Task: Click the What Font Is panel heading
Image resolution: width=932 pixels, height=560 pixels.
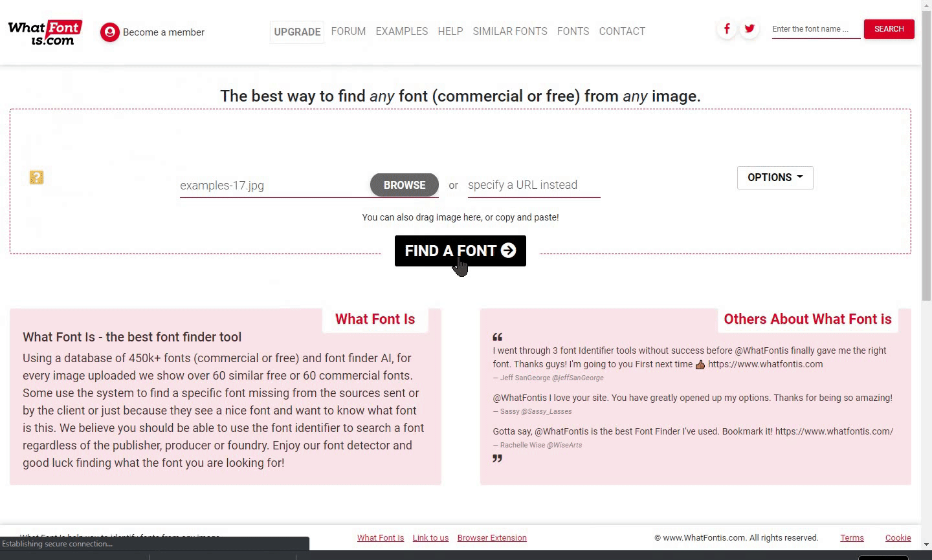Action: tap(375, 319)
